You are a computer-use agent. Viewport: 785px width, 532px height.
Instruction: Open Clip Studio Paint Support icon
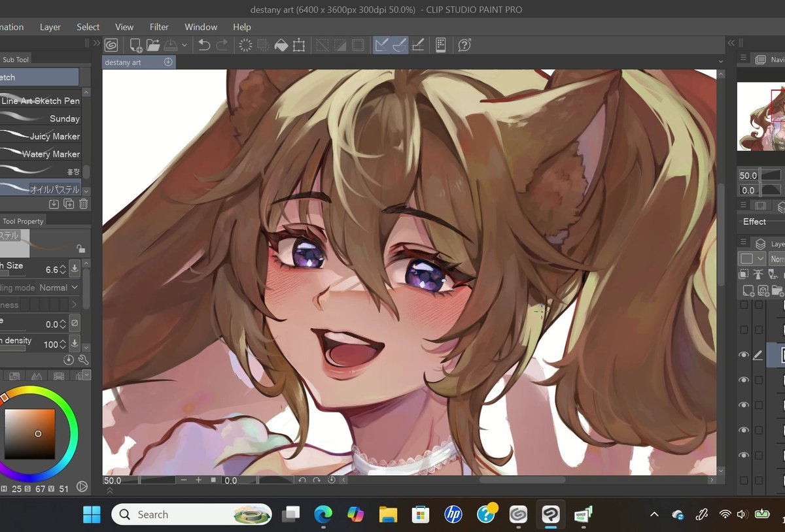(464, 45)
